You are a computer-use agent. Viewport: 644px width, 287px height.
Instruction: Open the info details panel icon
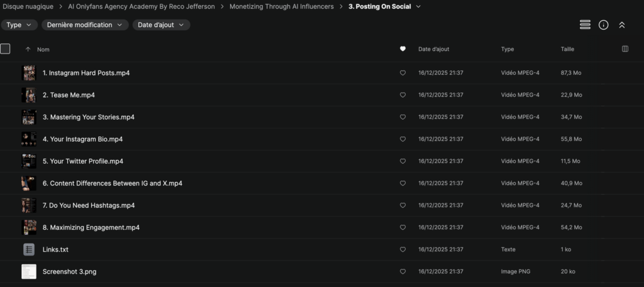pos(603,25)
